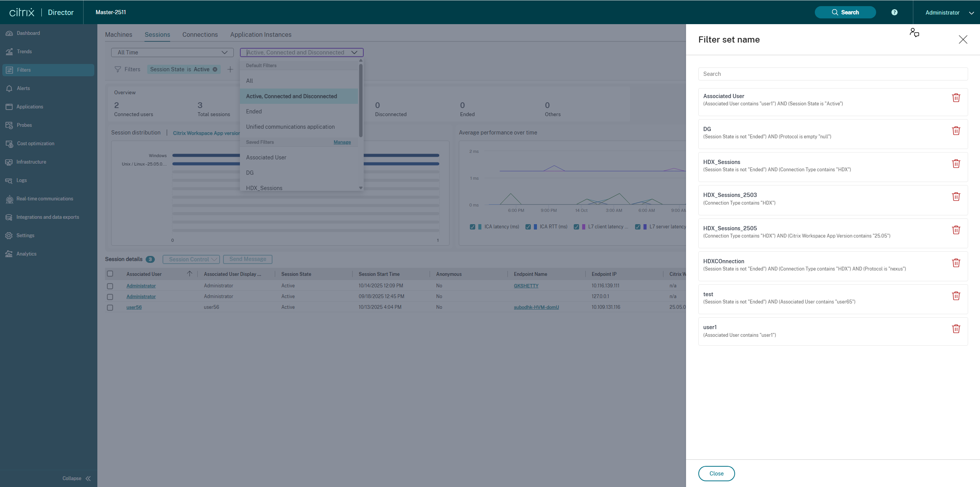Select the Filters sidebar icon
Image resolution: width=980 pixels, height=487 pixels.
pyautogui.click(x=9, y=70)
